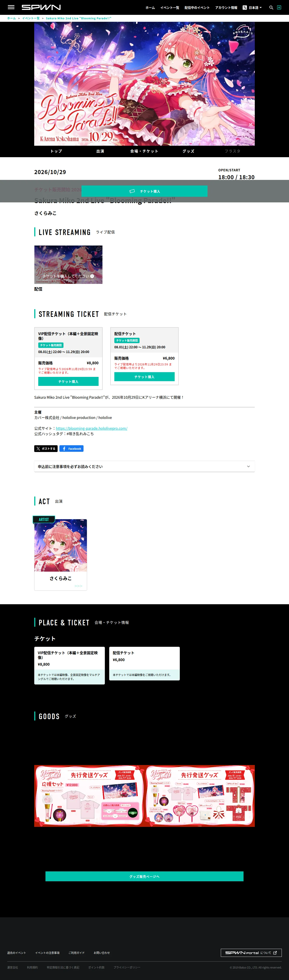Open the SPWN portal external link
This screenshot has width=289, height=980.
pos(251,953)
